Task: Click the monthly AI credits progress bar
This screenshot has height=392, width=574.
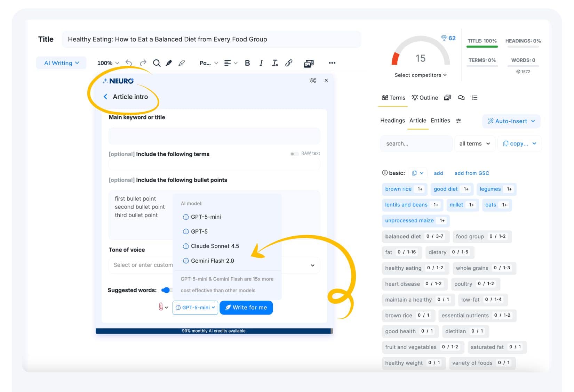Action: [214, 331]
